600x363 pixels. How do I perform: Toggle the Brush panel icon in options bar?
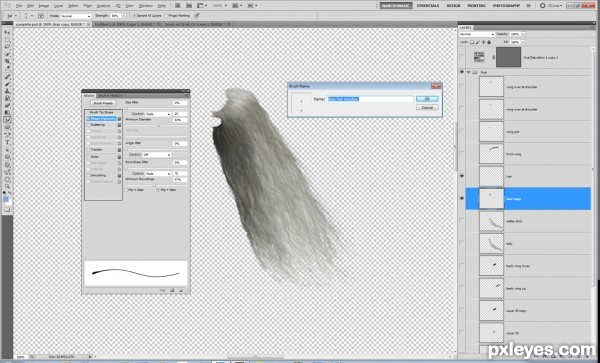41,16
